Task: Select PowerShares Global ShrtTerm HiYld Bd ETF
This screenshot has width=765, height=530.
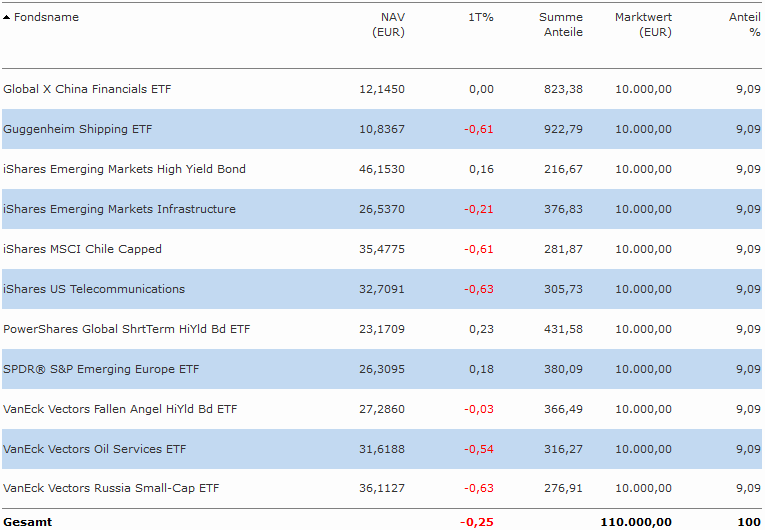Action: (127, 329)
